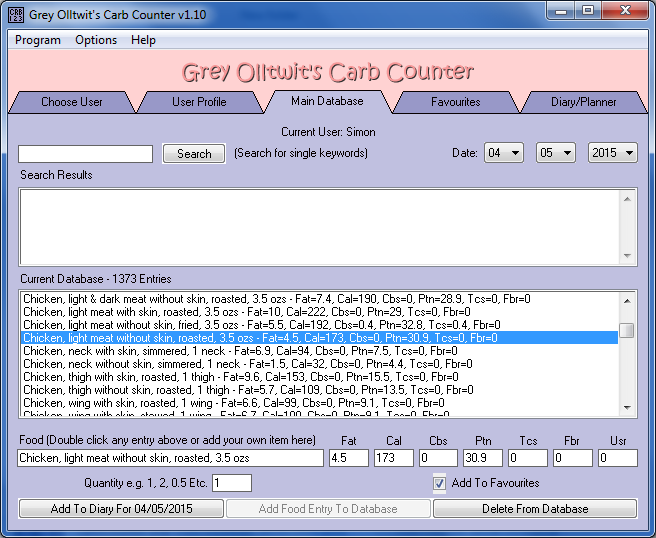Open the Options menu

tap(96, 40)
